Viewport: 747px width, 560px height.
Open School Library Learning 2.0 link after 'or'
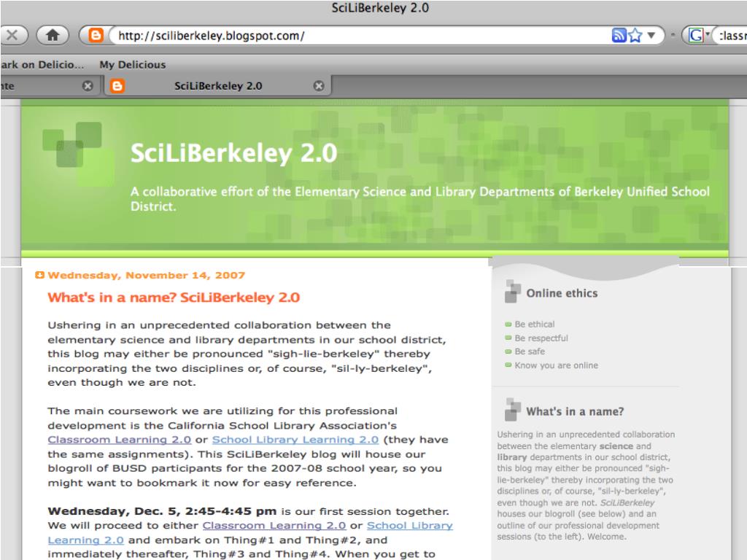click(x=295, y=440)
